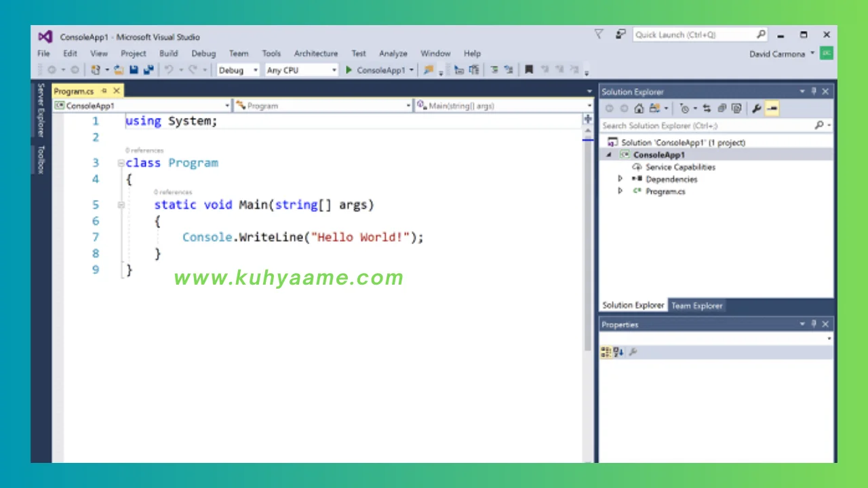Click the Save All icon

click(149, 70)
